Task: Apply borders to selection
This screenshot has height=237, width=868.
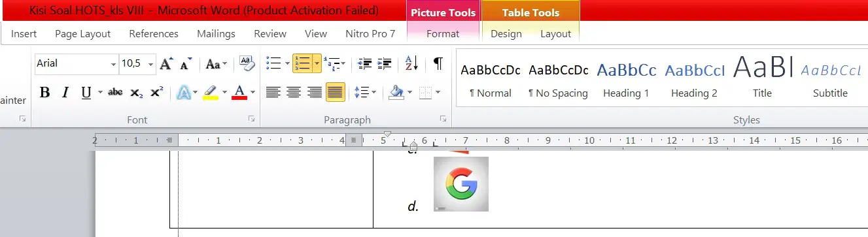Action: point(426,93)
